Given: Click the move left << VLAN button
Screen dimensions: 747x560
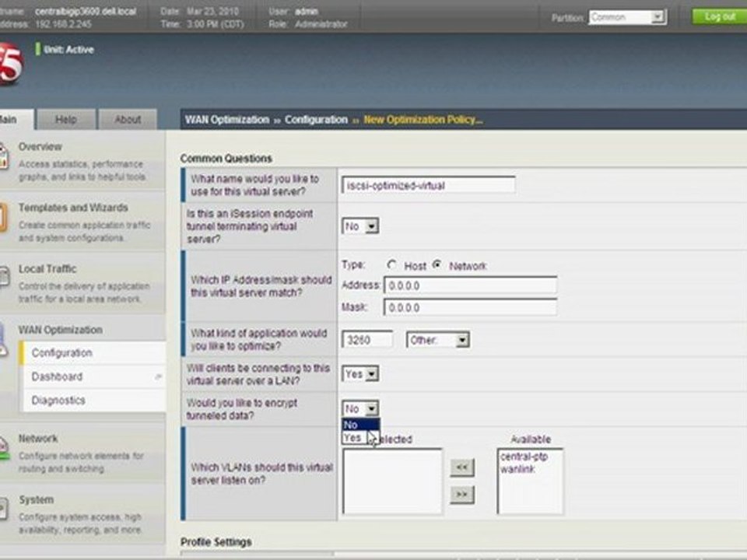Looking at the screenshot, I should click(x=462, y=467).
